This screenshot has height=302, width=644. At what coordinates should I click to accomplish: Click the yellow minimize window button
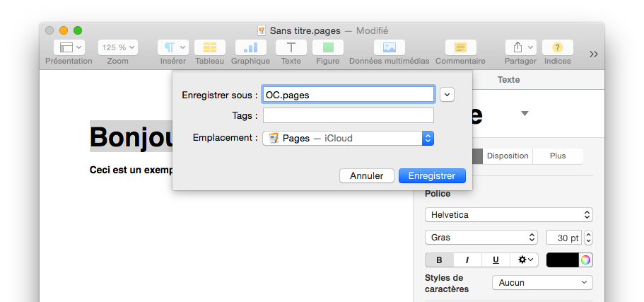(x=64, y=30)
